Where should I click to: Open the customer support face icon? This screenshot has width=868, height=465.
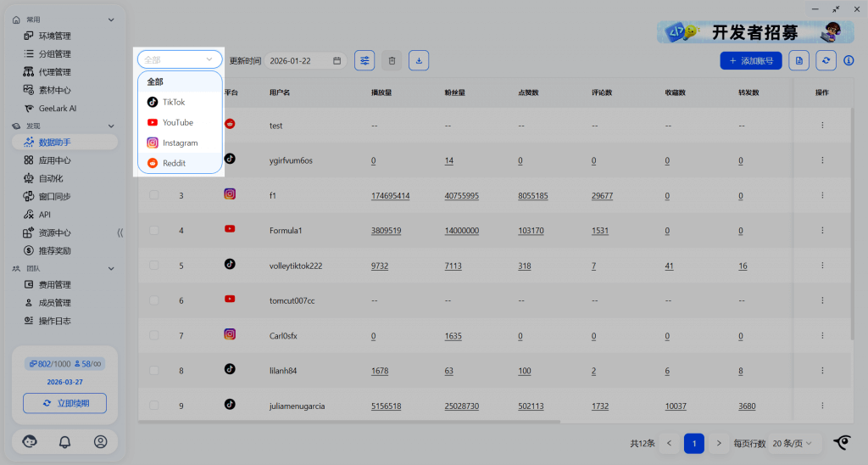tap(29, 441)
